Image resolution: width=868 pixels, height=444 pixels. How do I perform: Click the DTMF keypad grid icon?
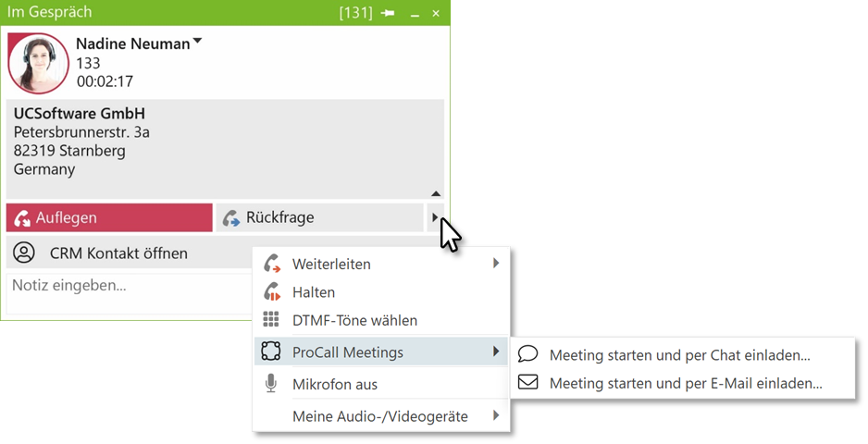271,320
